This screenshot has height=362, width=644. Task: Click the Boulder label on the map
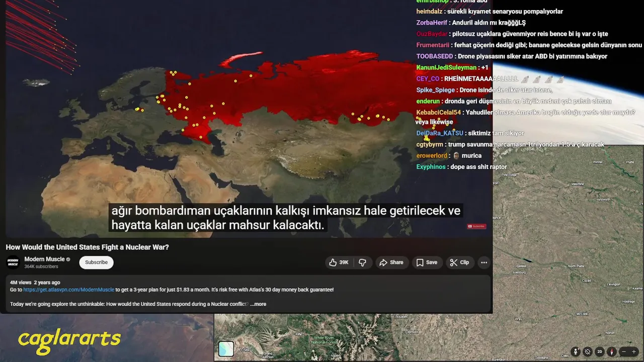pos(401,317)
